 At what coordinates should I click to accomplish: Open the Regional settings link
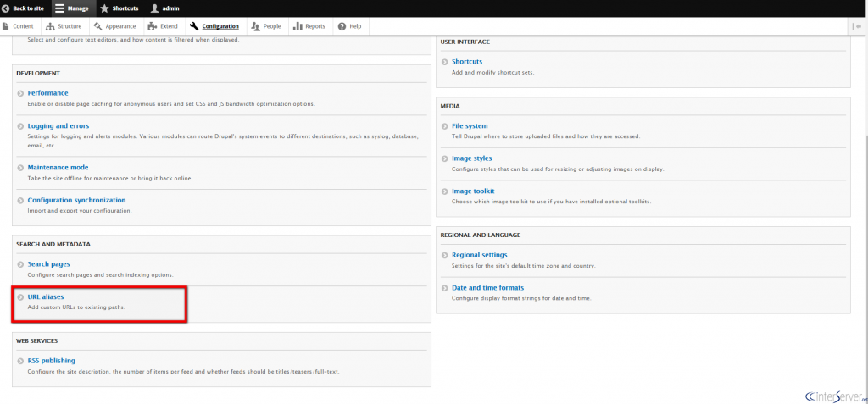point(480,255)
